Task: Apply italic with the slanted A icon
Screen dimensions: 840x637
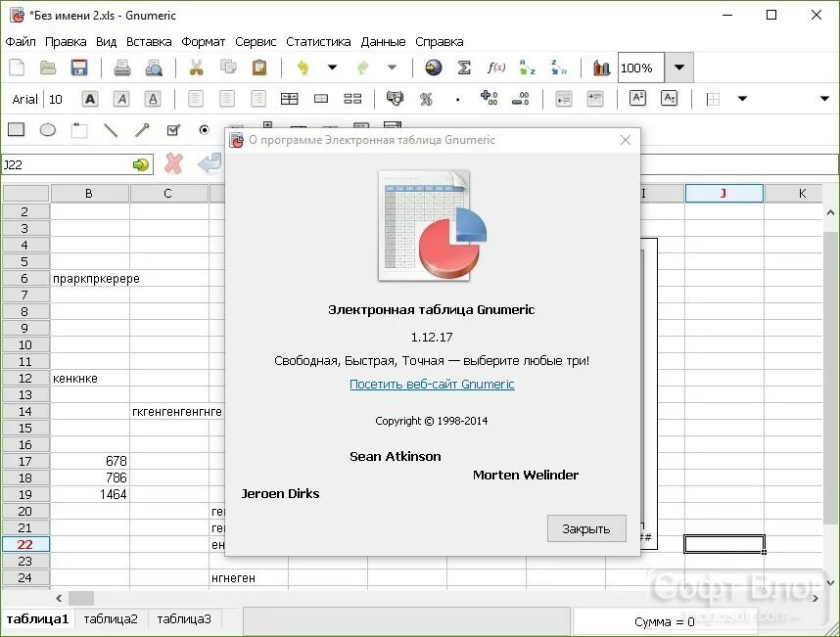Action: click(x=121, y=99)
